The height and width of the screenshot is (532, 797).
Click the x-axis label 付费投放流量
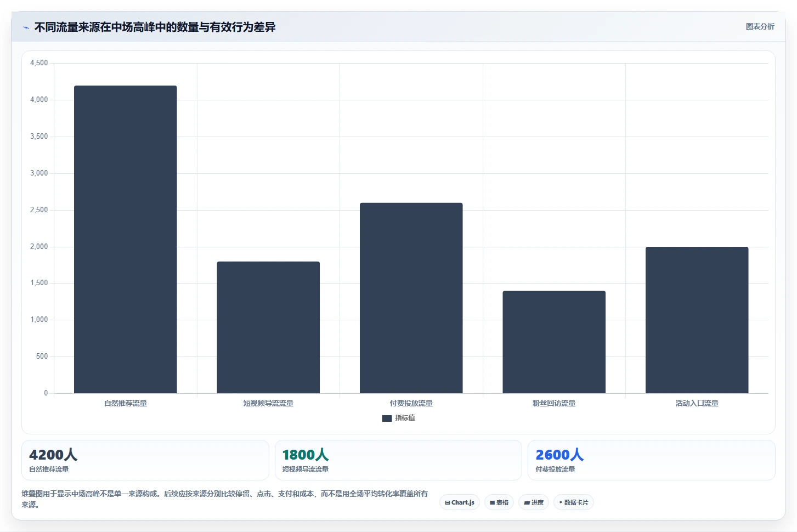pyautogui.click(x=411, y=403)
